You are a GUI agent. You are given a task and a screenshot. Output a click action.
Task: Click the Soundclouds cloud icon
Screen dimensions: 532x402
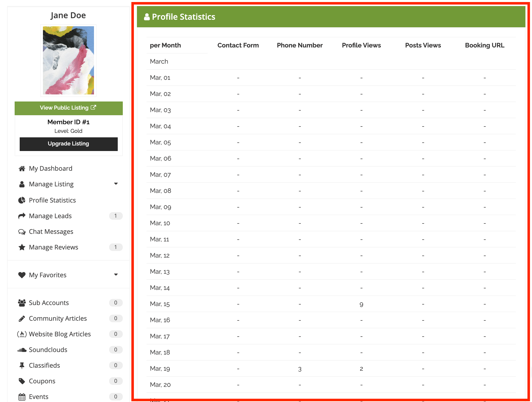(x=22, y=350)
